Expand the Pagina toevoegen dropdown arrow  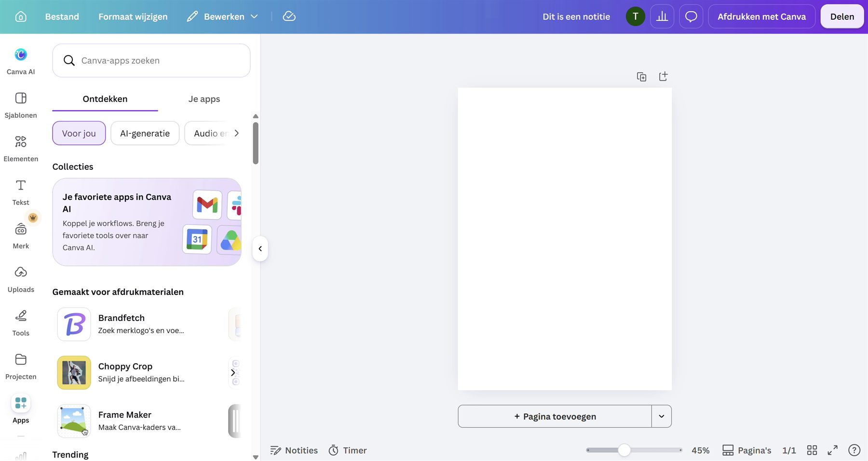click(662, 416)
